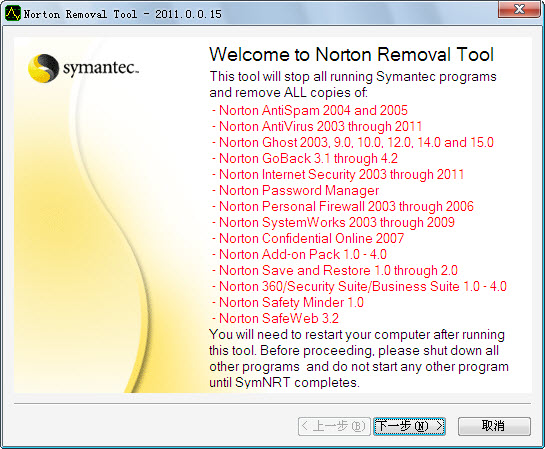Click the Norton SafeWeb 3.2 line
Image resolution: width=545 pixels, height=449 pixels.
coord(275,318)
